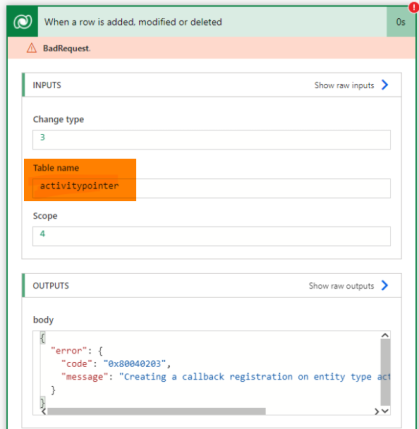Click the BadRequest warning triangle icon
Image resolution: width=419 pixels, height=429 pixels.
coord(32,48)
